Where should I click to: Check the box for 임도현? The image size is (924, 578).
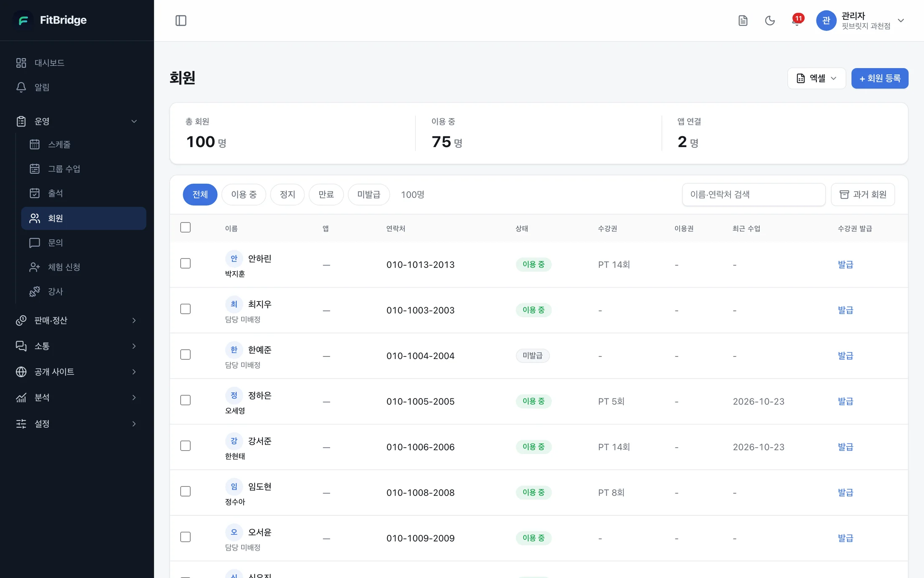[185, 491]
